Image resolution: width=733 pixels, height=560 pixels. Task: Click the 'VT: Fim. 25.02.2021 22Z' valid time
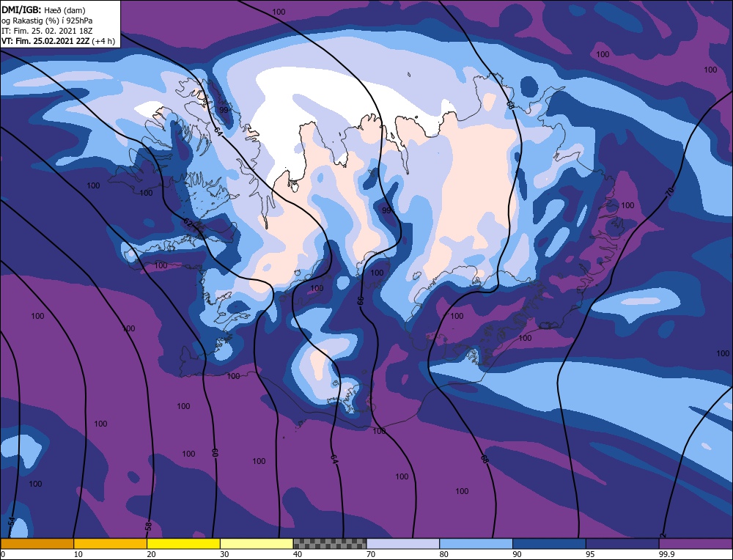pos(45,40)
